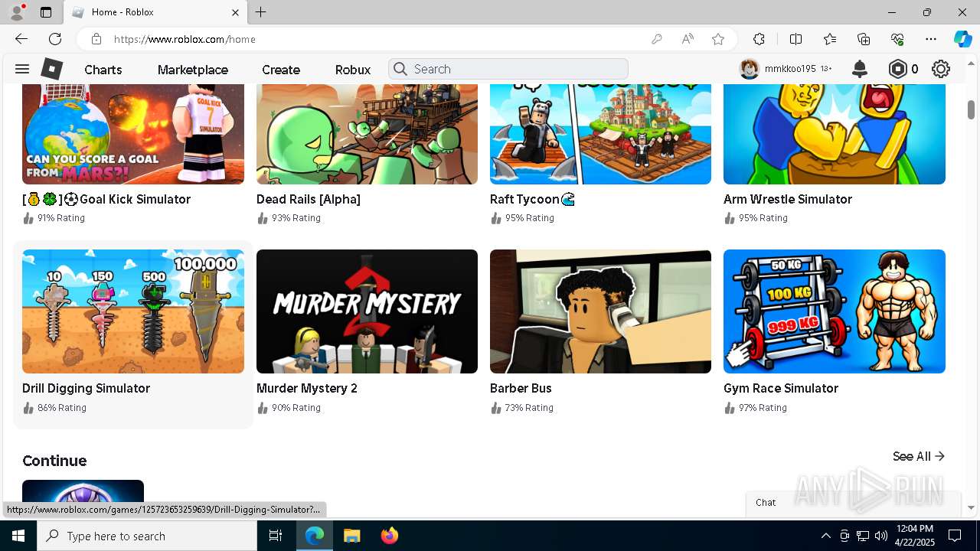Open Arm Wrestle Simulator thumbnail
The image size is (980, 551).
[835, 134]
